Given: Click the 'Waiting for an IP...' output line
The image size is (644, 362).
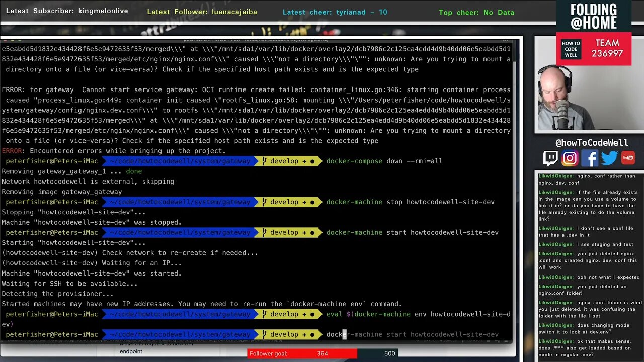Looking at the screenshot, I should point(92,263).
